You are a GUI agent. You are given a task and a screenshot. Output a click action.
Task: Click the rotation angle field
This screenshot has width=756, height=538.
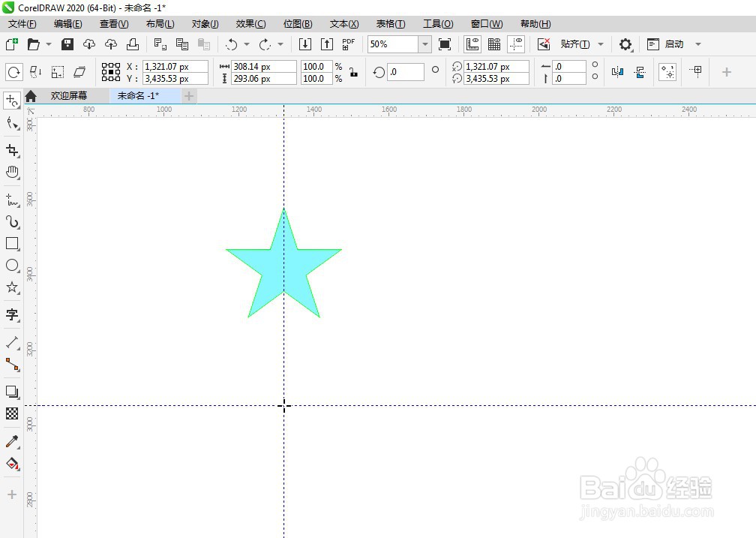pos(406,72)
